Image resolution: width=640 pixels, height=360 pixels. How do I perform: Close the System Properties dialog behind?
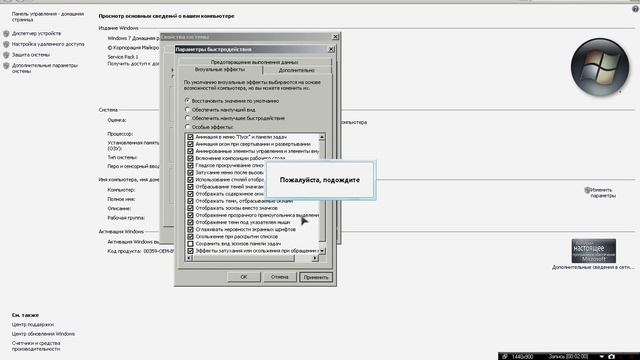pos(336,37)
